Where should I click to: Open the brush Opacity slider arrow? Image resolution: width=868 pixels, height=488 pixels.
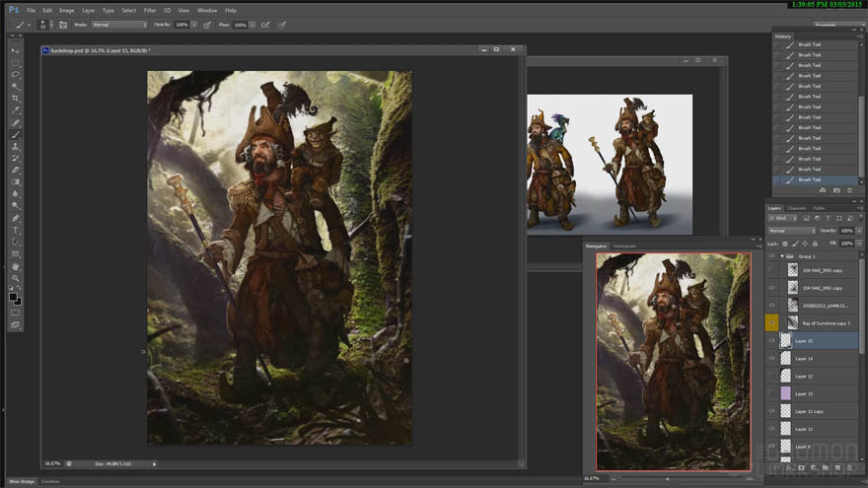pyautogui.click(x=194, y=25)
